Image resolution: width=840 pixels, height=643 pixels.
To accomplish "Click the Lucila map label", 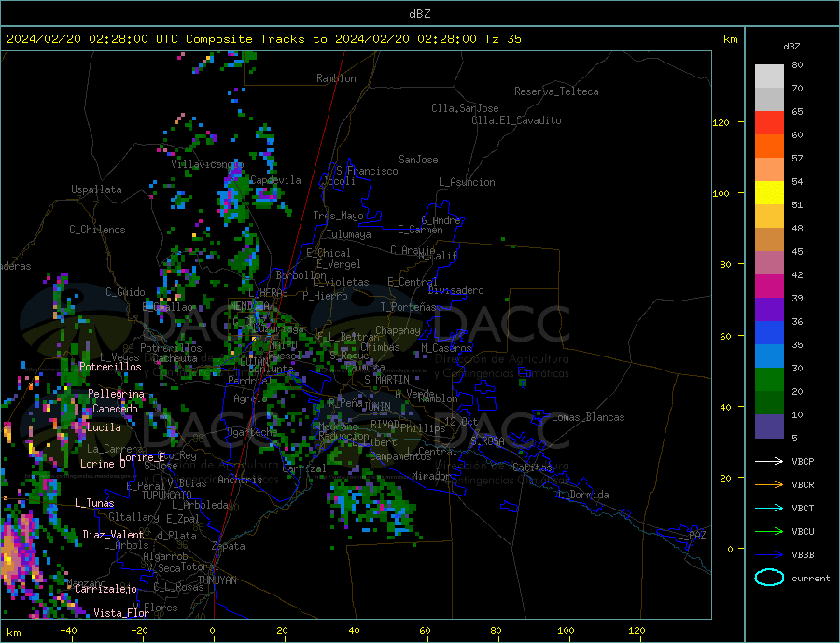I will coord(104,427).
